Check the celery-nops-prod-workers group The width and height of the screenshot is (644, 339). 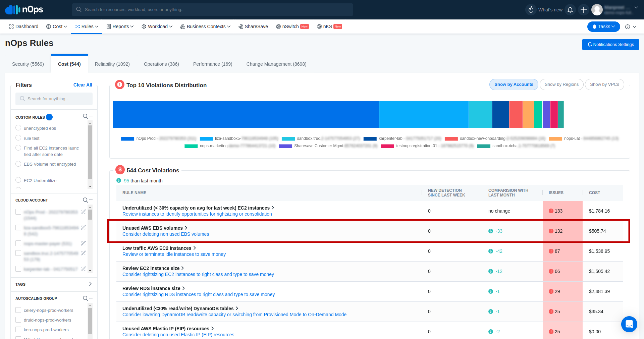pos(18,310)
